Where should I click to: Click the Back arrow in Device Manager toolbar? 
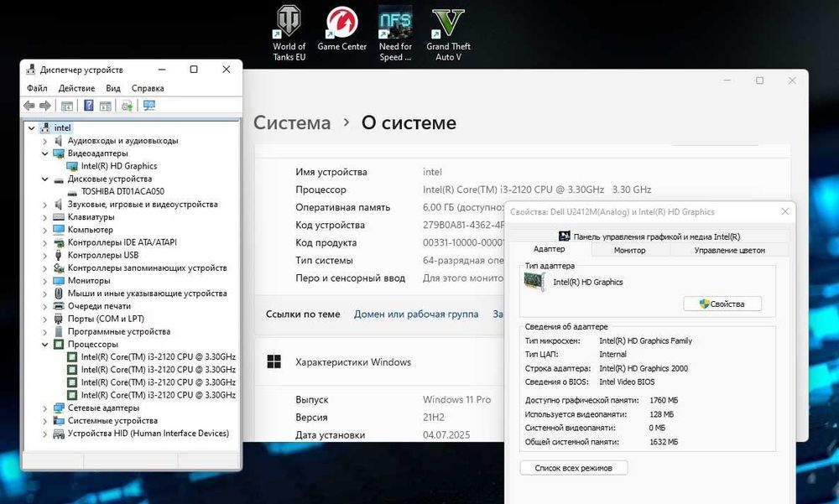(29, 106)
